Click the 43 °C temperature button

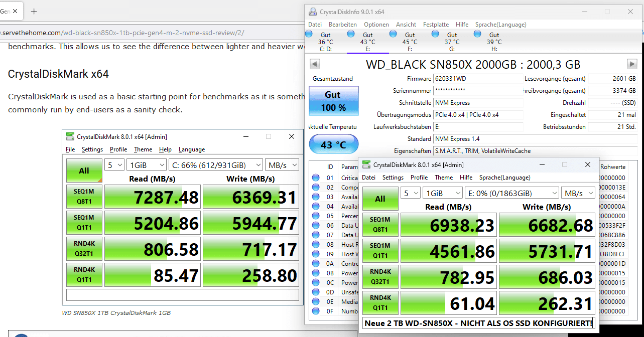click(x=334, y=144)
